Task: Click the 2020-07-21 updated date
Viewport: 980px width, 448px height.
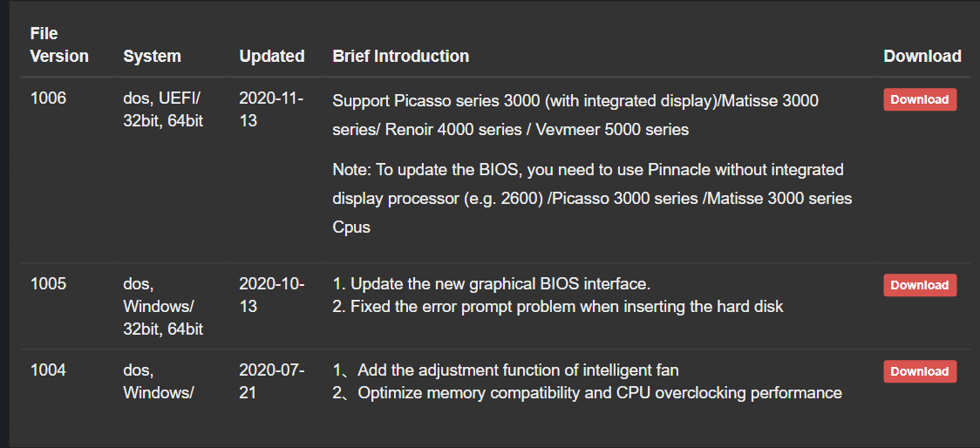Action: click(270, 381)
